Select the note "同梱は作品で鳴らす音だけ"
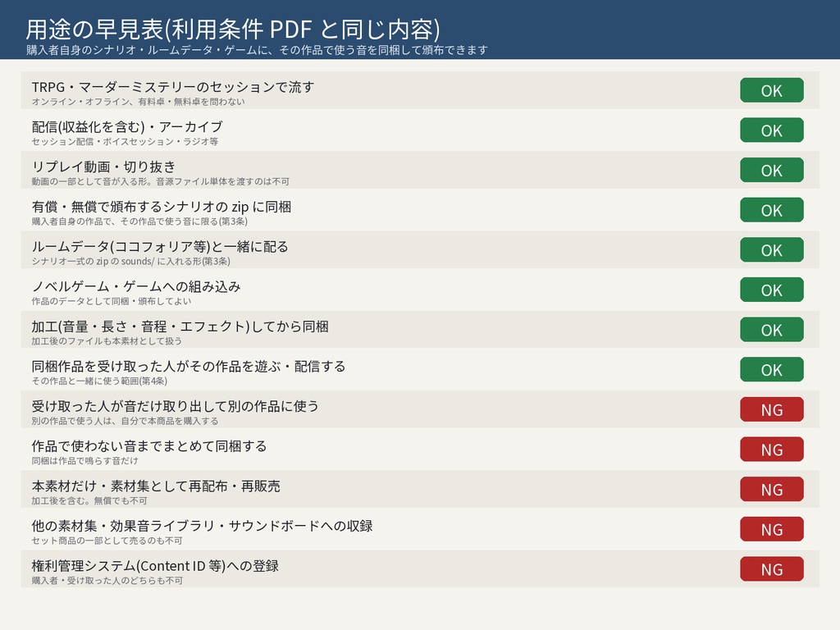Image resolution: width=840 pixels, height=630 pixels. tap(84, 461)
